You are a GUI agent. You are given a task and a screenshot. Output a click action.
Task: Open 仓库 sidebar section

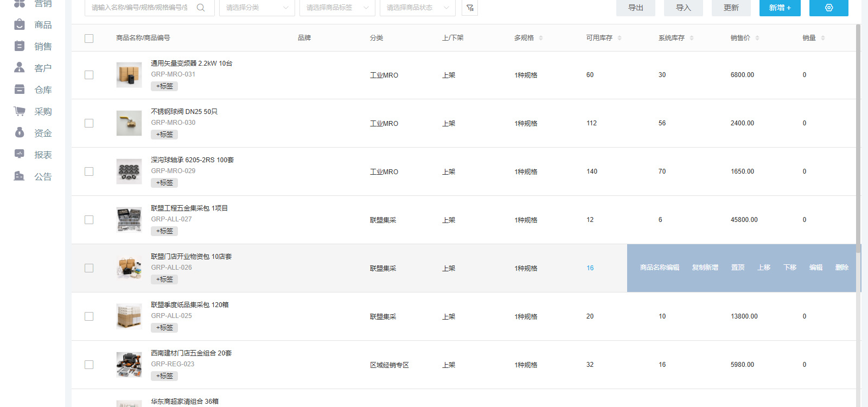point(33,90)
